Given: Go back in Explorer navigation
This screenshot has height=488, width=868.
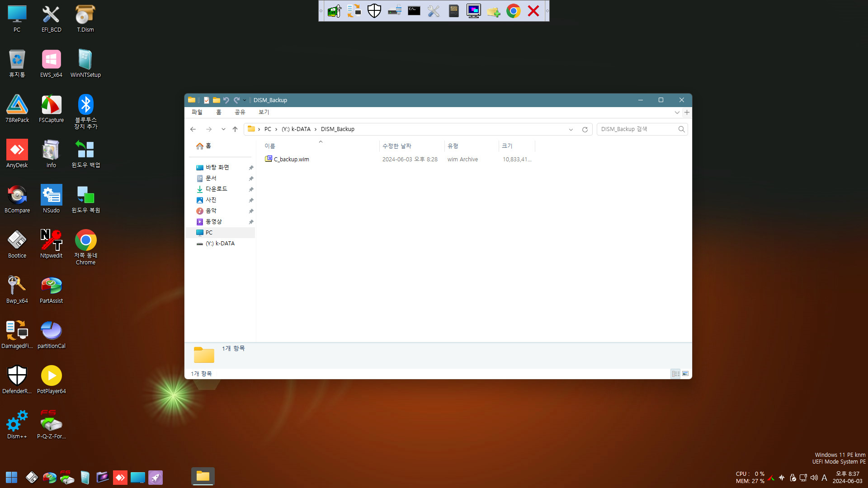Looking at the screenshot, I should (193, 129).
